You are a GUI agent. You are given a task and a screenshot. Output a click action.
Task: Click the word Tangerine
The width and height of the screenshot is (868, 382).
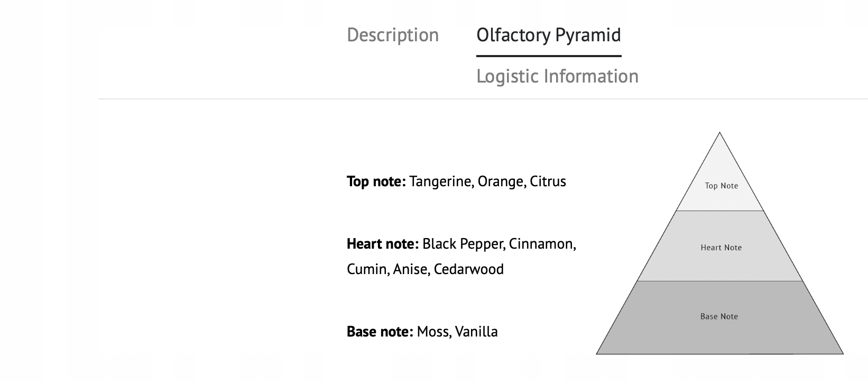click(x=441, y=181)
